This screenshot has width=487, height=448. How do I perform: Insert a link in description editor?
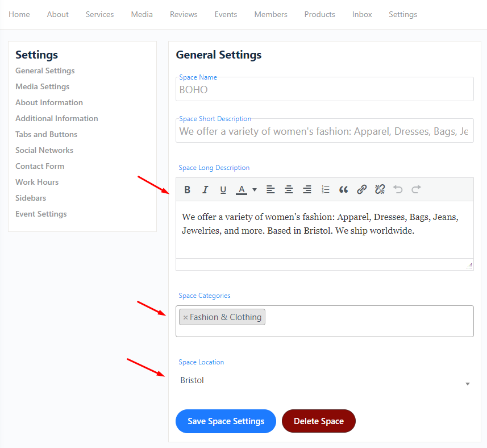coord(362,189)
